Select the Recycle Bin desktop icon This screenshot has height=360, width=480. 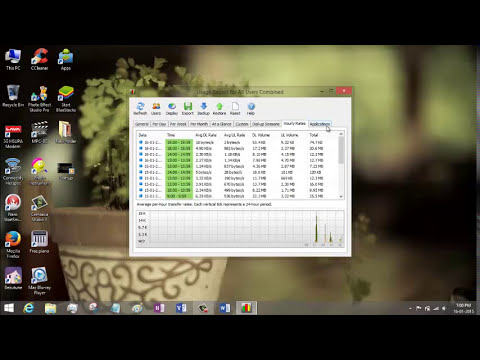point(13,96)
